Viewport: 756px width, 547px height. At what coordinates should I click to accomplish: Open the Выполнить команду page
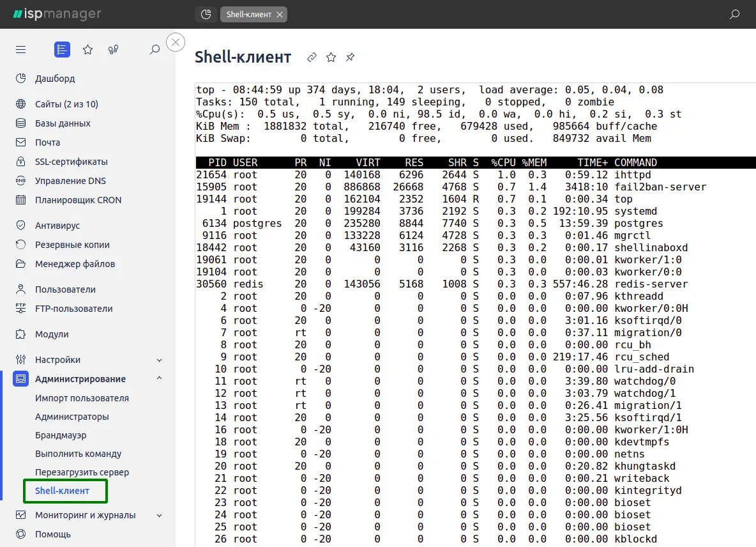(x=77, y=453)
